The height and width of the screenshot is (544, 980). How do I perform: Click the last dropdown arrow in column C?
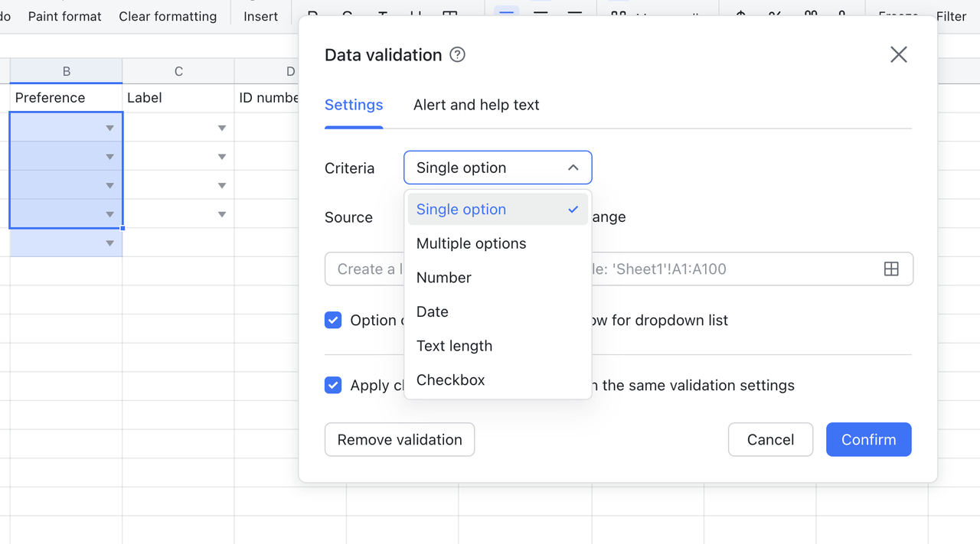click(x=221, y=214)
